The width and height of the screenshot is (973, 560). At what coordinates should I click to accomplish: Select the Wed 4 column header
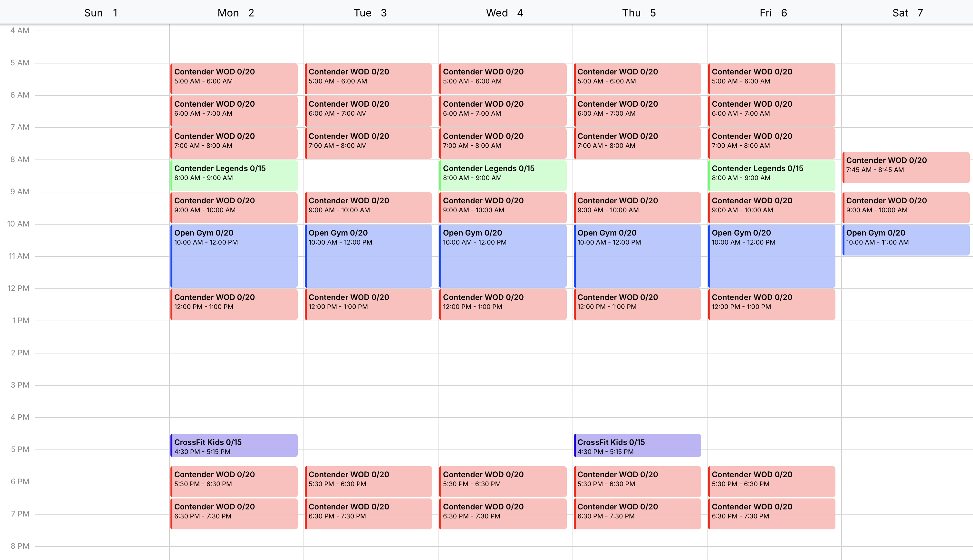pos(504,13)
